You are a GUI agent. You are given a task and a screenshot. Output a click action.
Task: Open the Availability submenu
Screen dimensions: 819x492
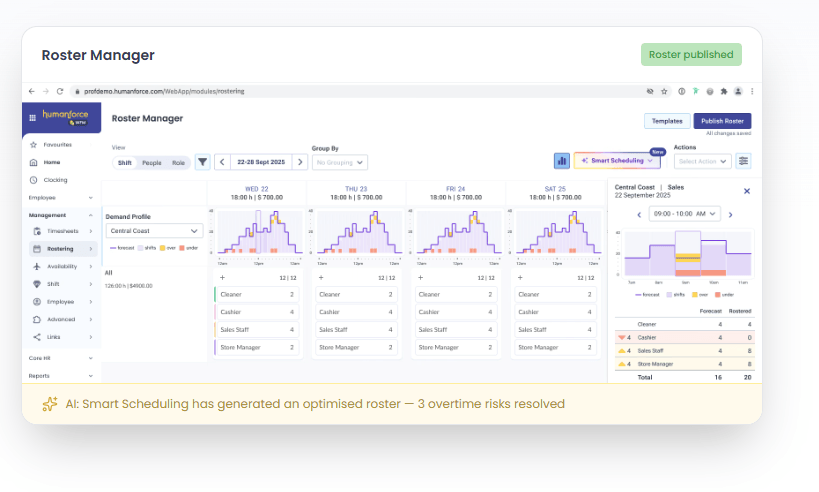63,267
